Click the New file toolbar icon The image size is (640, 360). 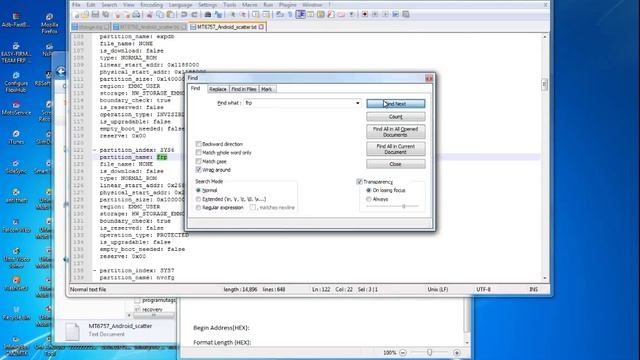(x=75, y=14)
